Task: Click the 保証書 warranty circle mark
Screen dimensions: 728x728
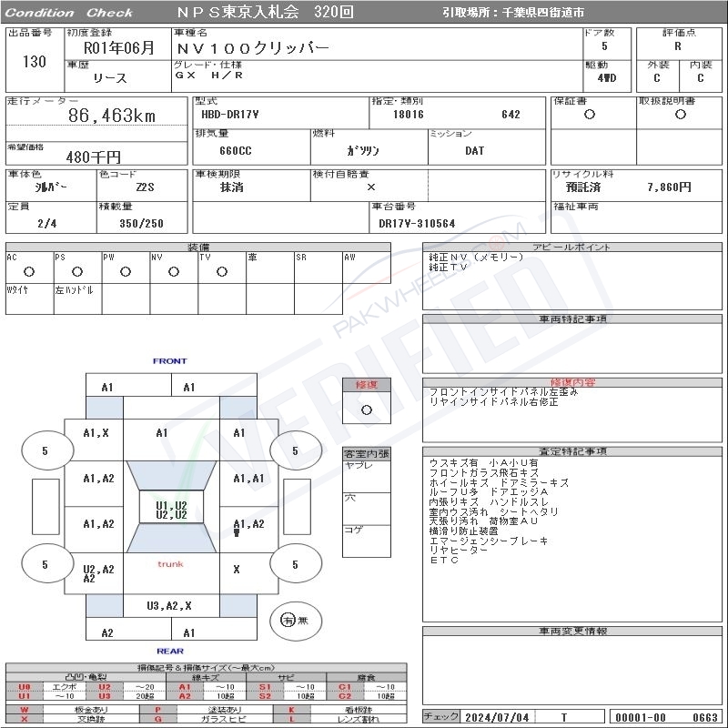Action: 590,115
